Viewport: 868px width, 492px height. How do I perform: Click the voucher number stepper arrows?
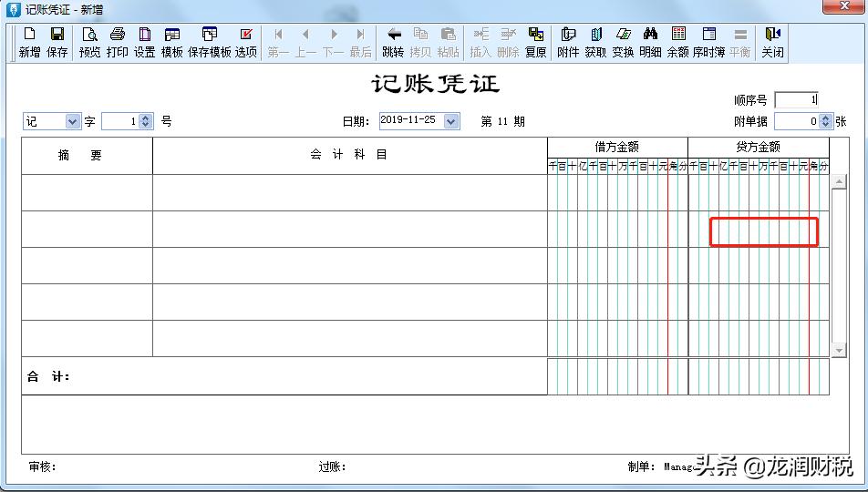coord(146,121)
